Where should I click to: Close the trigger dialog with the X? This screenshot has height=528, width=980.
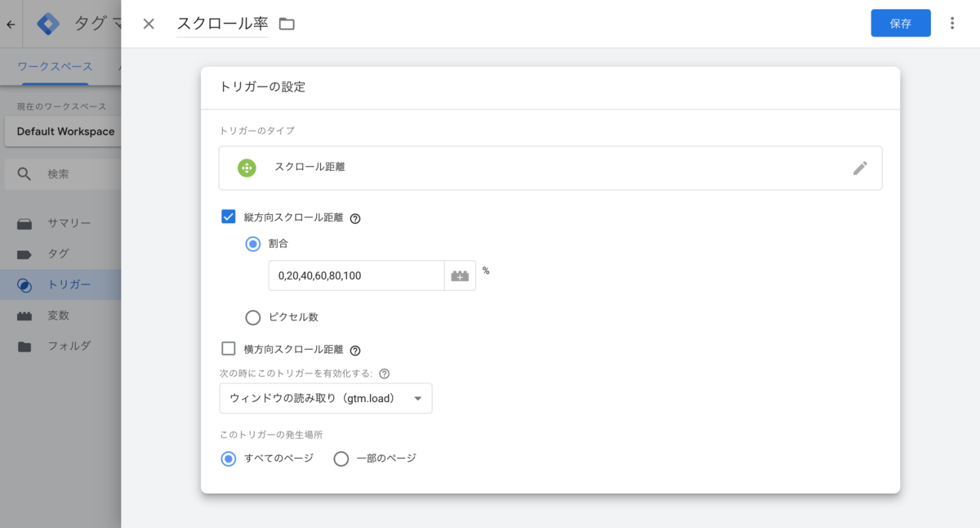[148, 25]
